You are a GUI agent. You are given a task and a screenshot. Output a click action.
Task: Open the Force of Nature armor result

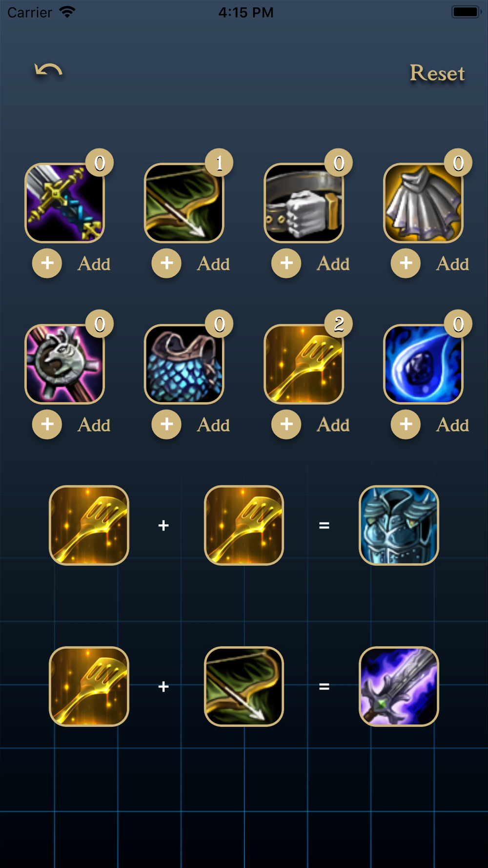tap(399, 525)
